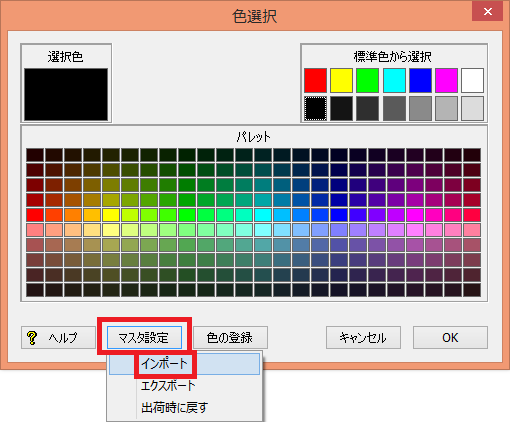Pick the bright pure red palette cell
This screenshot has width=510, height=422.
pos(35,215)
